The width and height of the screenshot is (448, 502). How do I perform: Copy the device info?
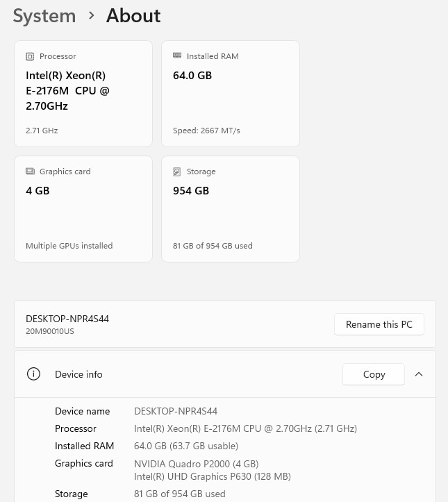tap(374, 374)
